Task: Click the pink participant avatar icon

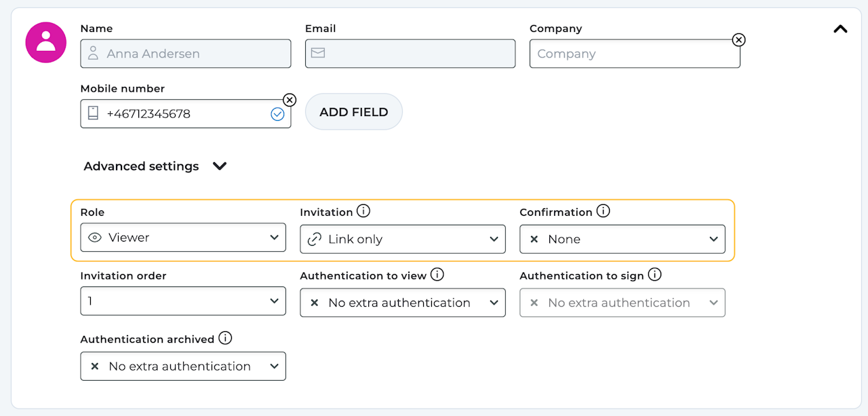Action: (46, 42)
